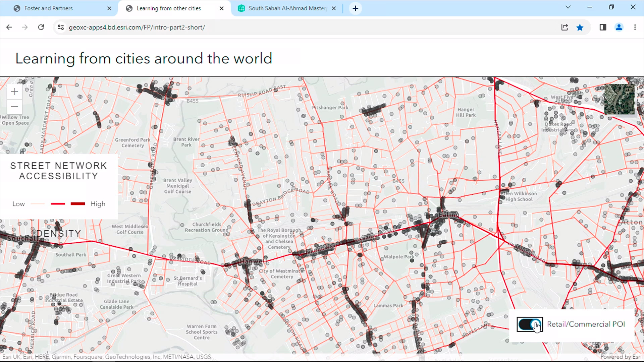
Task: Click the address bar URL
Action: click(x=137, y=27)
